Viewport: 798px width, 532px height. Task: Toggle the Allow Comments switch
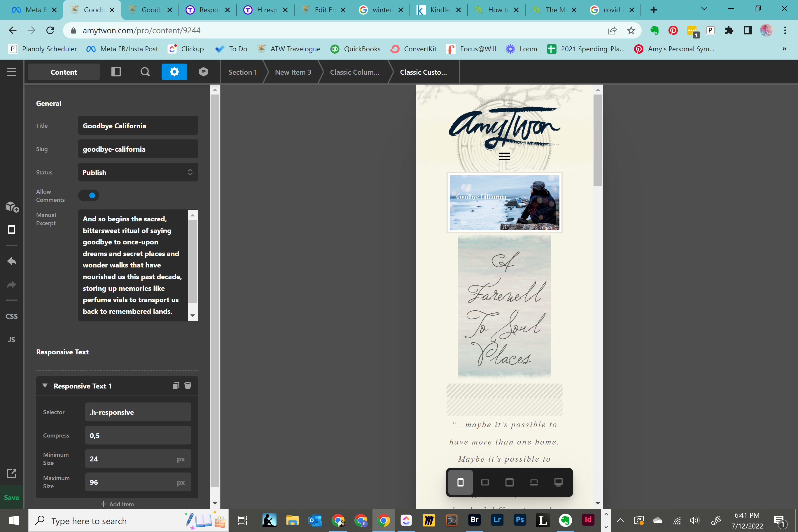pos(89,195)
